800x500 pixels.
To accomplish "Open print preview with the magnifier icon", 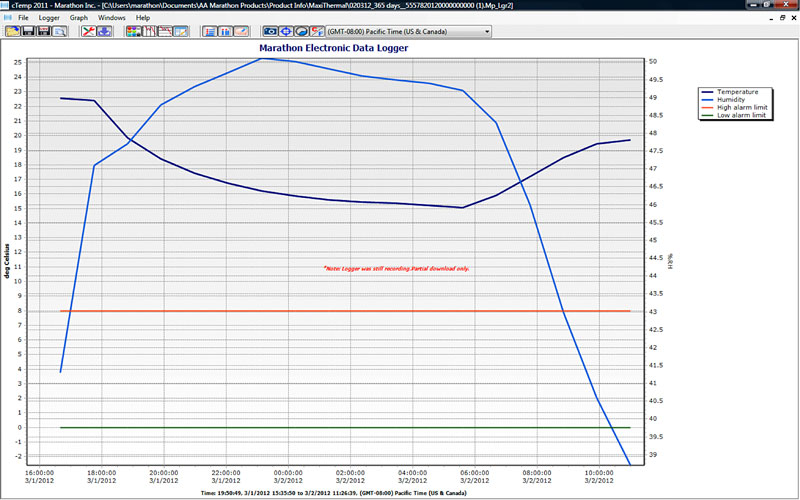I will point(60,32).
